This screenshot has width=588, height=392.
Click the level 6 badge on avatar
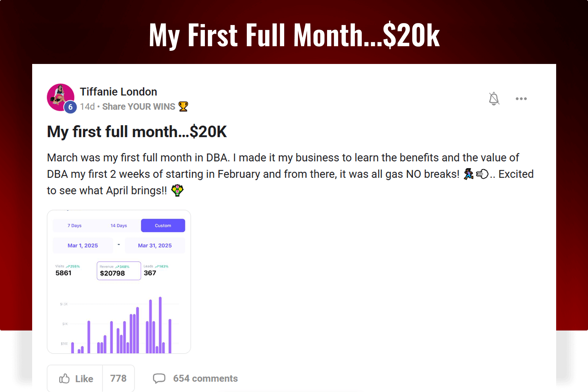tap(70, 107)
